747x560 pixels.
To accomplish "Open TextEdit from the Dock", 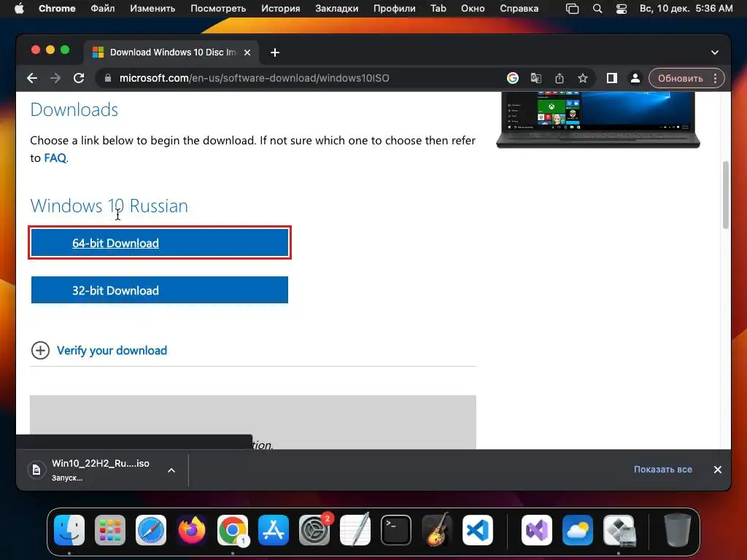I will pos(355,530).
